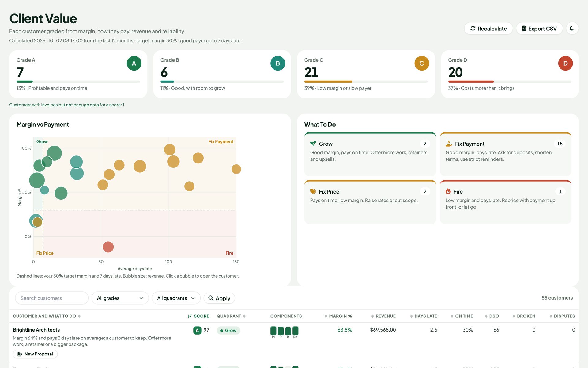This screenshot has width=588, height=368.
Task: Click the Fire flame icon
Action: (x=448, y=191)
